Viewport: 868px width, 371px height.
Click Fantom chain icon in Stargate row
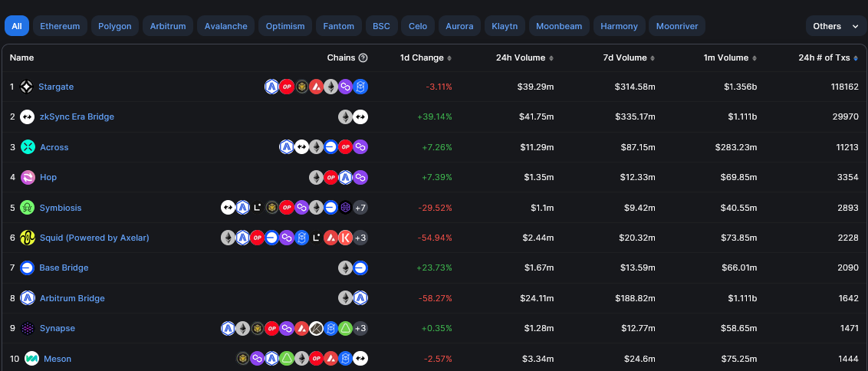tap(360, 87)
